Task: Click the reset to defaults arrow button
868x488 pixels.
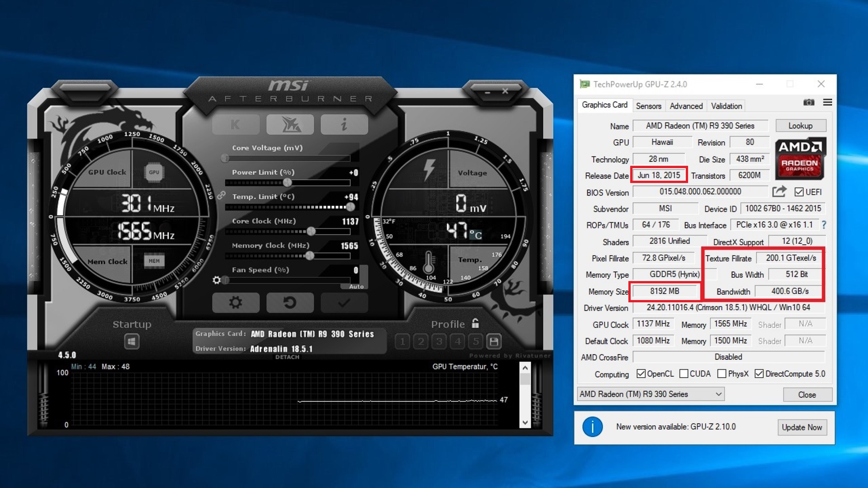Action: (290, 302)
